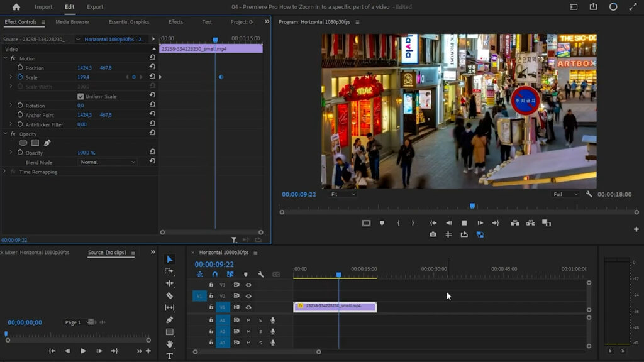
Task: Create an ellipse mask under Opacity
Action: 23,143
